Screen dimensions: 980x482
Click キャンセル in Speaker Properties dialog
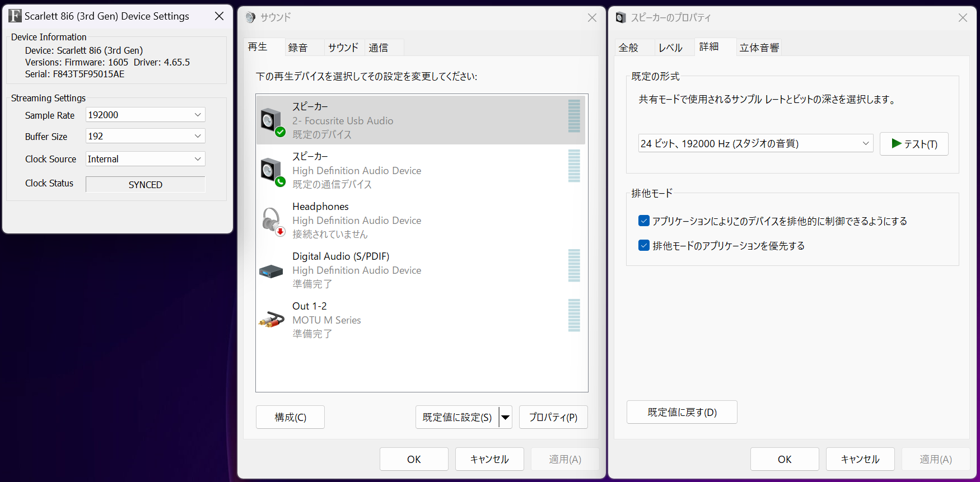(860, 459)
